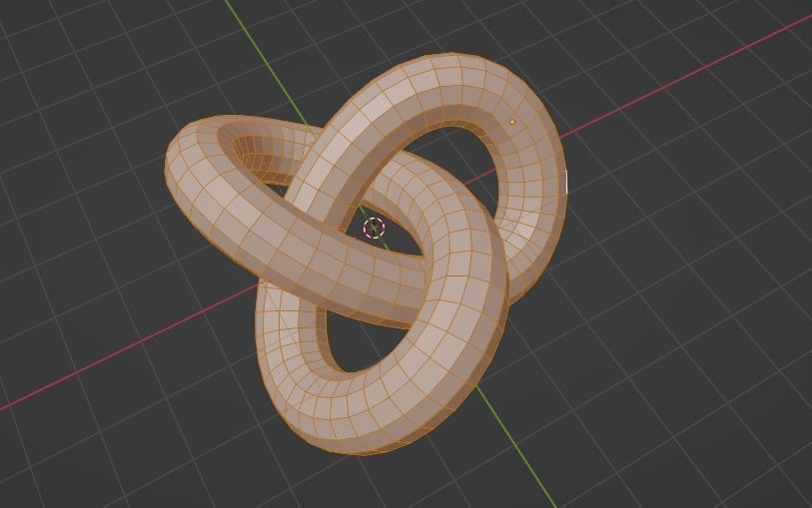Click the orange object origin dot

(512, 122)
